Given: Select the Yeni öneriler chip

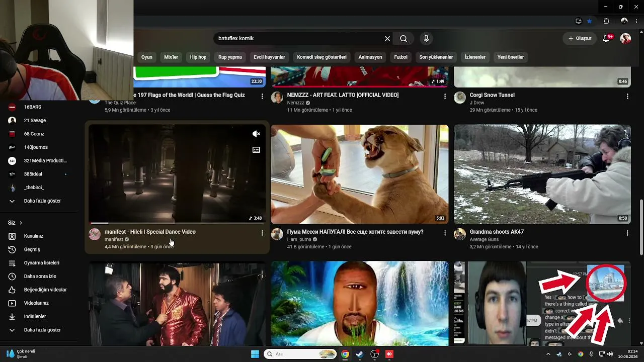Looking at the screenshot, I should tap(511, 57).
